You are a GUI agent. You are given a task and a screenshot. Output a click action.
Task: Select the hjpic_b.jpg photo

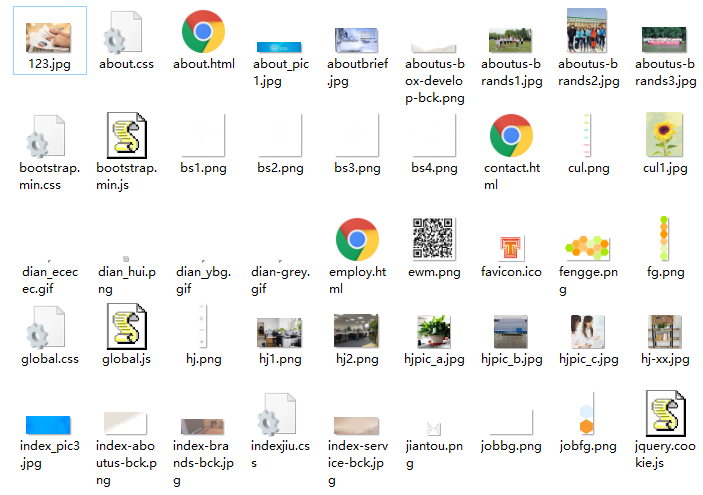point(511,332)
